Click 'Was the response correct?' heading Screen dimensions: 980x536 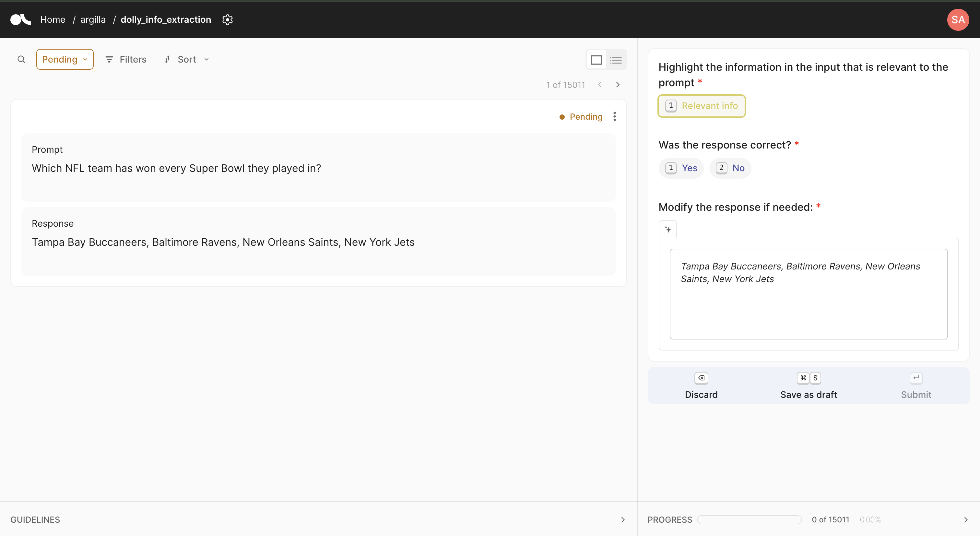tap(724, 145)
